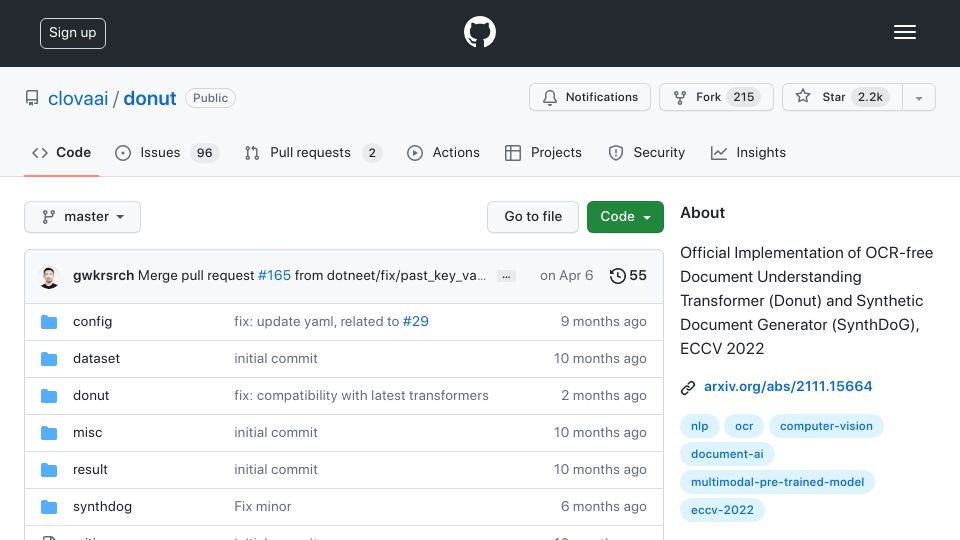Image resolution: width=960 pixels, height=540 pixels.
Task: Click the config folder icon
Action: tap(49, 322)
